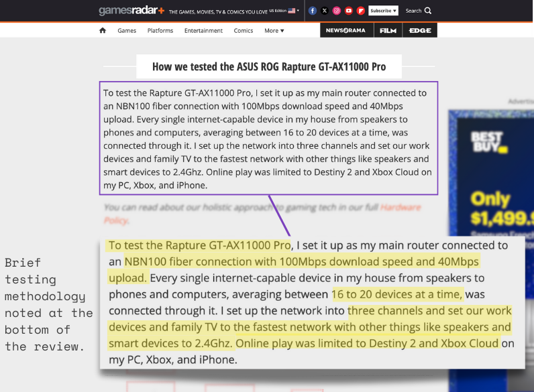The width and height of the screenshot is (534, 392).
Task: Click highlighted text '16 to 20 devices at a time'
Action: pos(396,294)
